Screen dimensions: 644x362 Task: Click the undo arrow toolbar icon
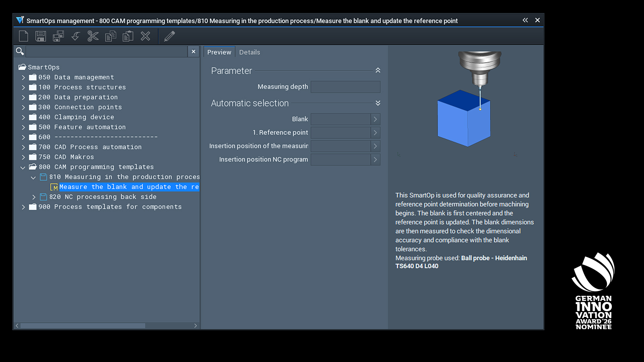[76, 36]
